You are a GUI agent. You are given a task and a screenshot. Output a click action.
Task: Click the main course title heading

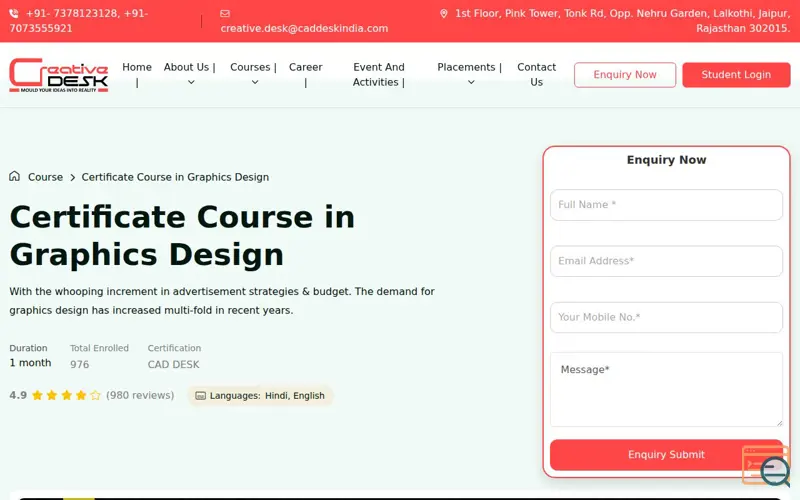tap(182, 236)
